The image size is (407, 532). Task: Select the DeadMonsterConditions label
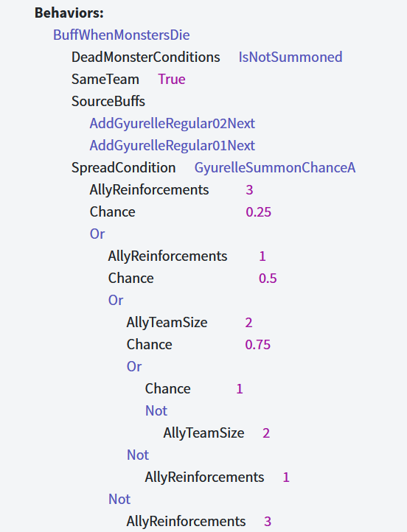click(x=146, y=57)
